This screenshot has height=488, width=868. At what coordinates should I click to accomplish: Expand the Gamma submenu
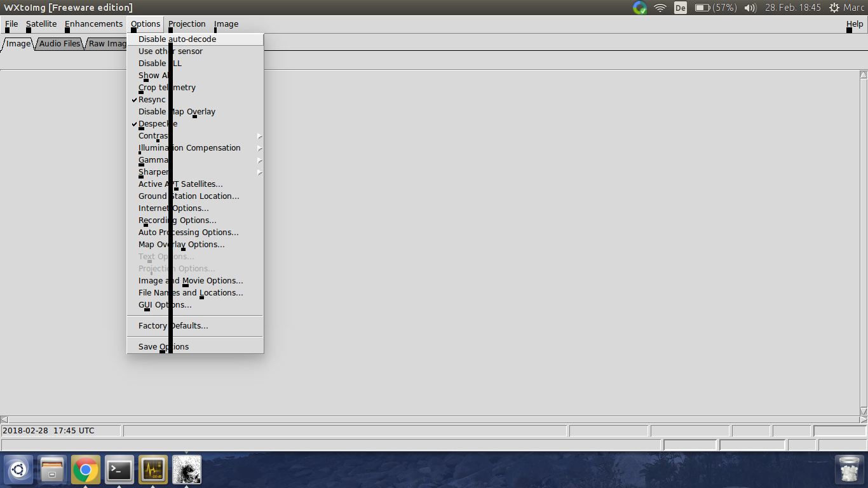[195, 160]
